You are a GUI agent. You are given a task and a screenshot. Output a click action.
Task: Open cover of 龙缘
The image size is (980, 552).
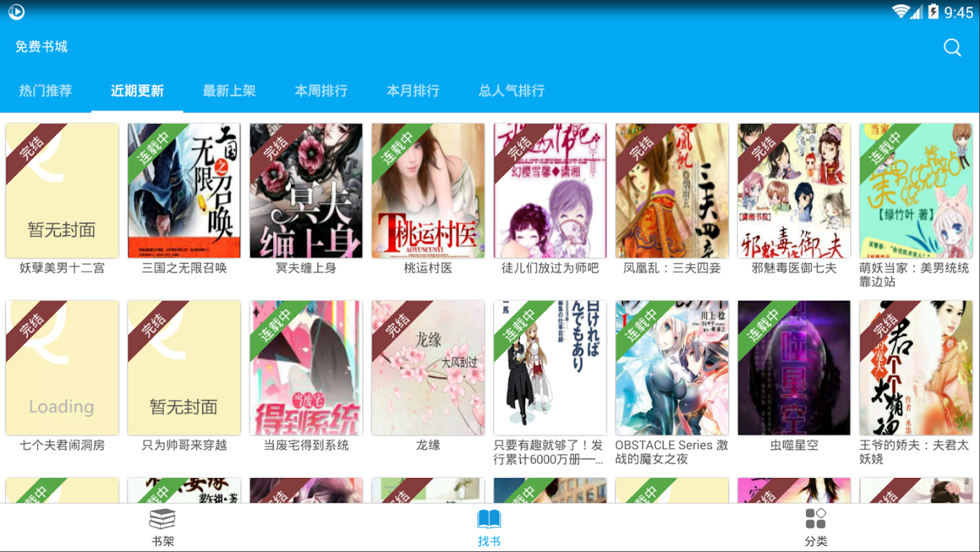[428, 368]
